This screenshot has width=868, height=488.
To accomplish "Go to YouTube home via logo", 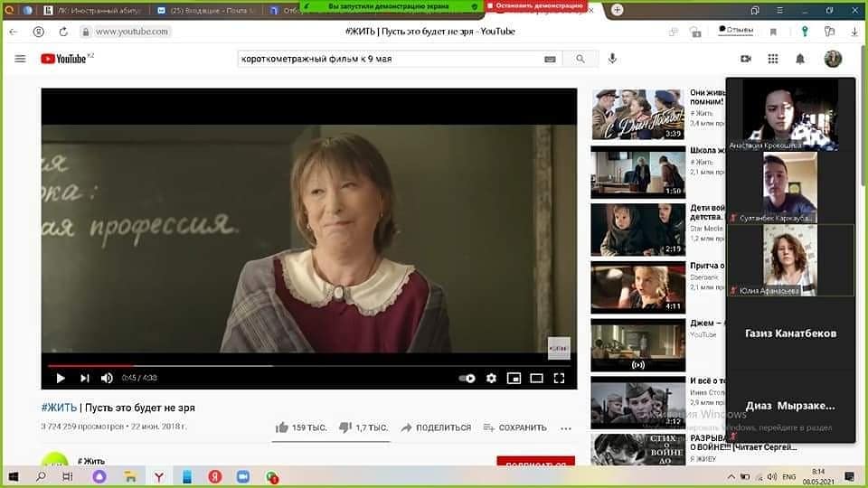I will [63, 59].
